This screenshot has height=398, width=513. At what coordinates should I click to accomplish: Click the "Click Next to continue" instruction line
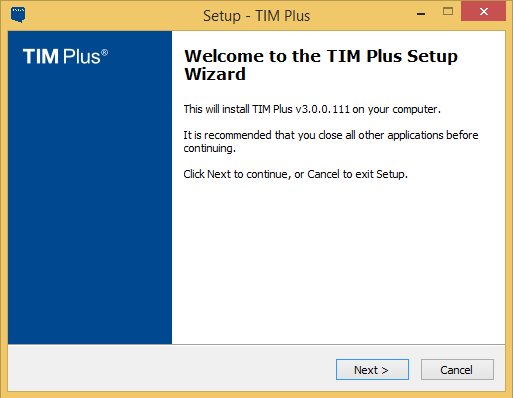[x=296, y=174]
